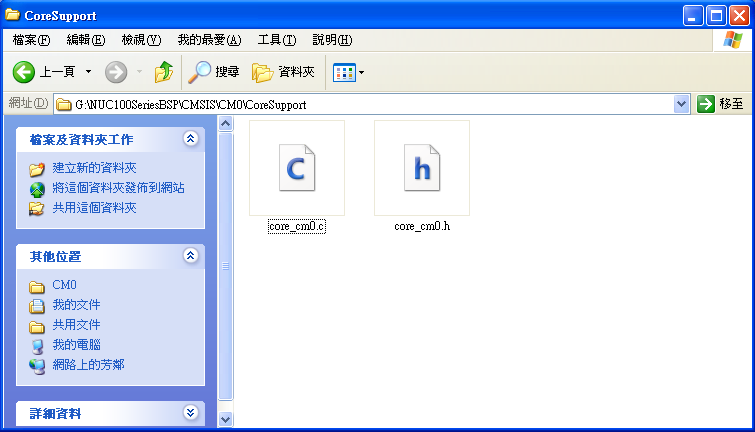755x432 pixels.
Task: Select the core_cm0.c file thumbnail
Action: tap(297, 168)
